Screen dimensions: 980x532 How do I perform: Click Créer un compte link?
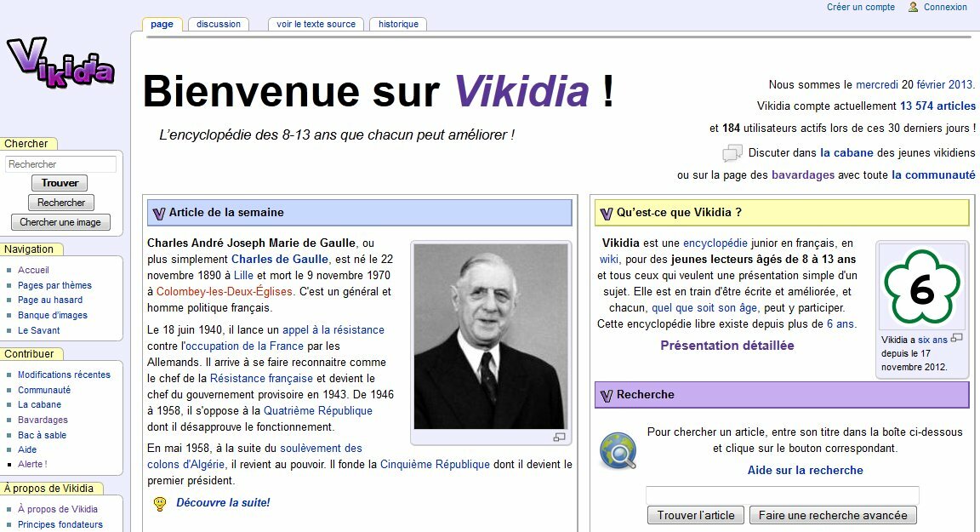coord(861,7)
